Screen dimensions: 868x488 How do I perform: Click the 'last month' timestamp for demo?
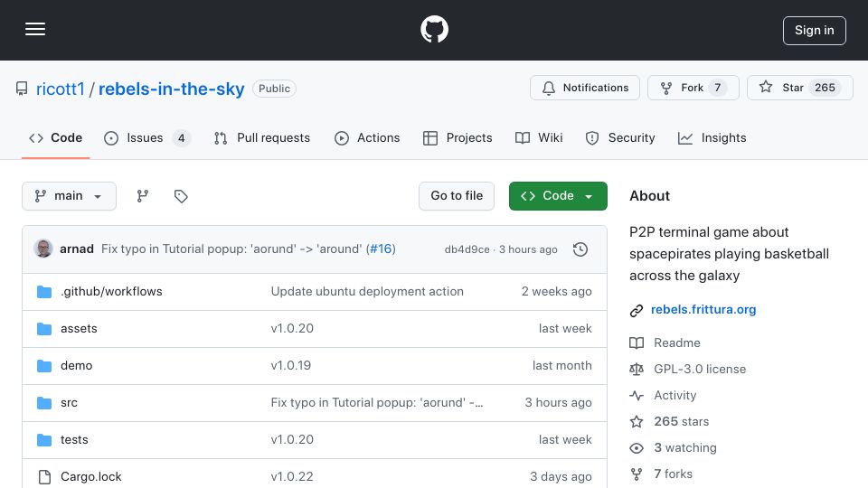[x=561, y=366]
